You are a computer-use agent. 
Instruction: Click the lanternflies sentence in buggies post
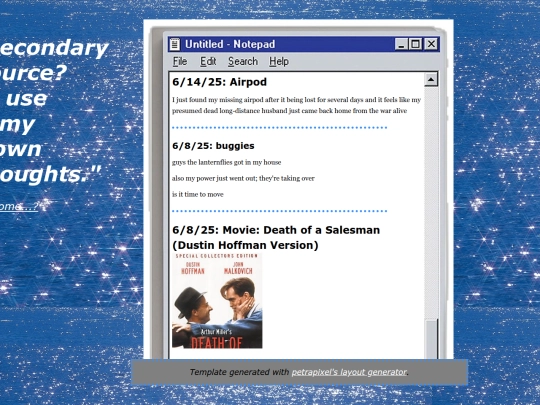pos(227,162)
